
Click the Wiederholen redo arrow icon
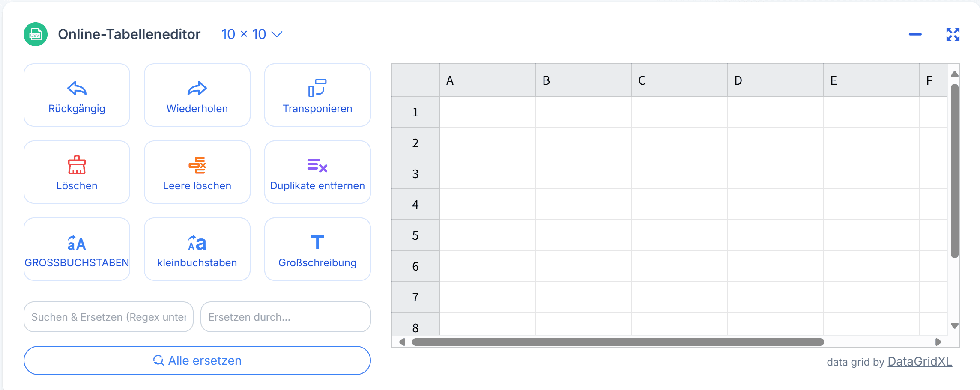coord(197,89)
